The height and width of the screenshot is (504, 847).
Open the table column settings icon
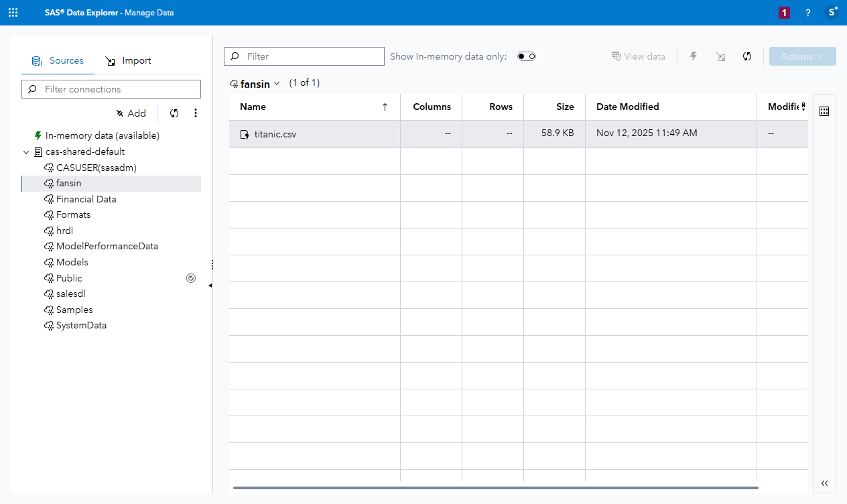pos(824,111)
